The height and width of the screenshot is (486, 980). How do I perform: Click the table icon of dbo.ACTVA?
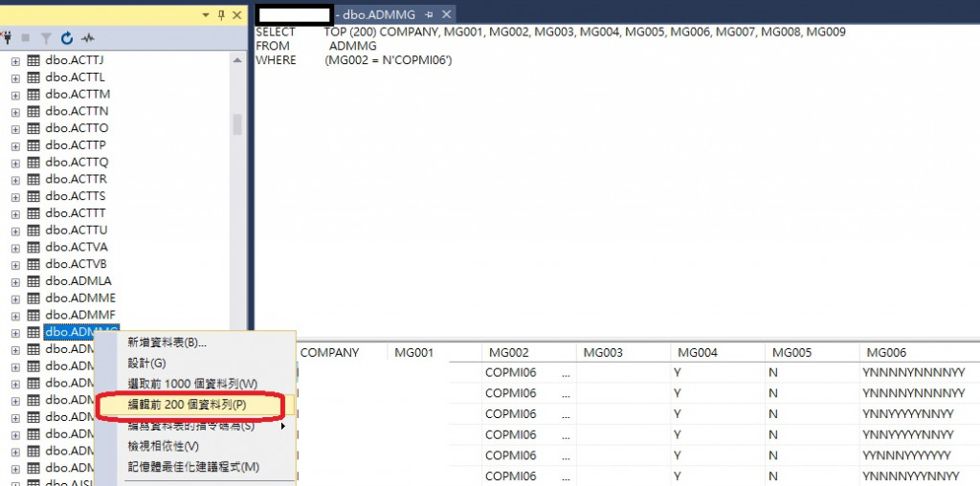pyautogui.click(x=33, y=247)
